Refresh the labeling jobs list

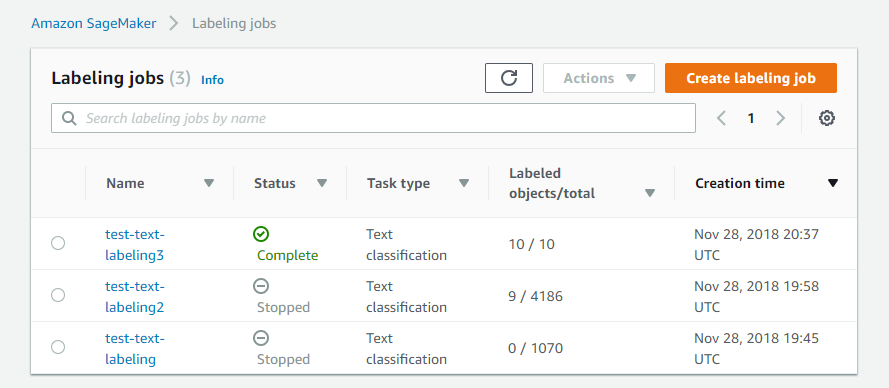[x=509, y=78]
